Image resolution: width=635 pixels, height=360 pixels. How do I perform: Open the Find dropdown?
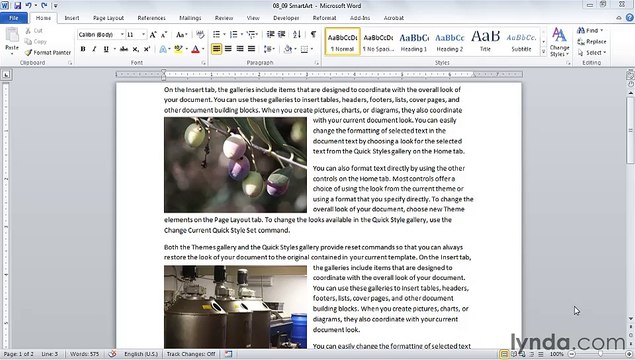[602, 30]
